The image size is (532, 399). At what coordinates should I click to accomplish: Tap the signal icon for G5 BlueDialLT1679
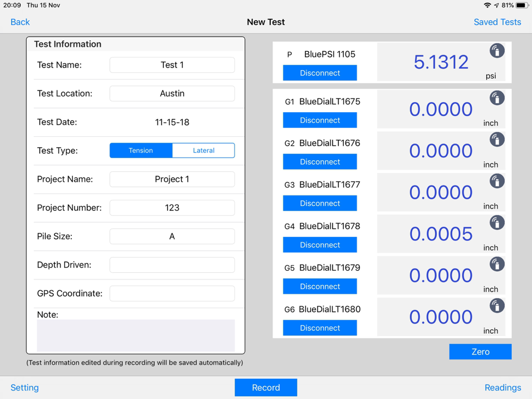[497, 264]
